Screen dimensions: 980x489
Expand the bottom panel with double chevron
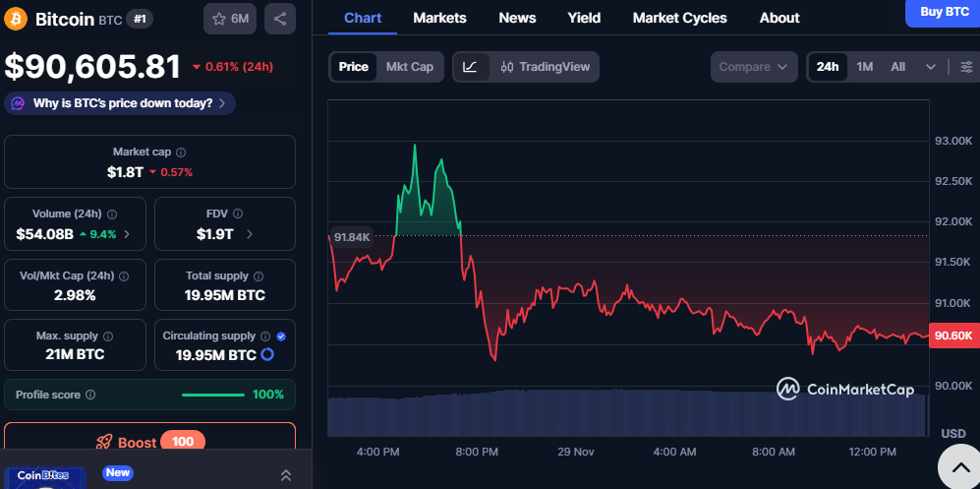(x=286, y=475)
